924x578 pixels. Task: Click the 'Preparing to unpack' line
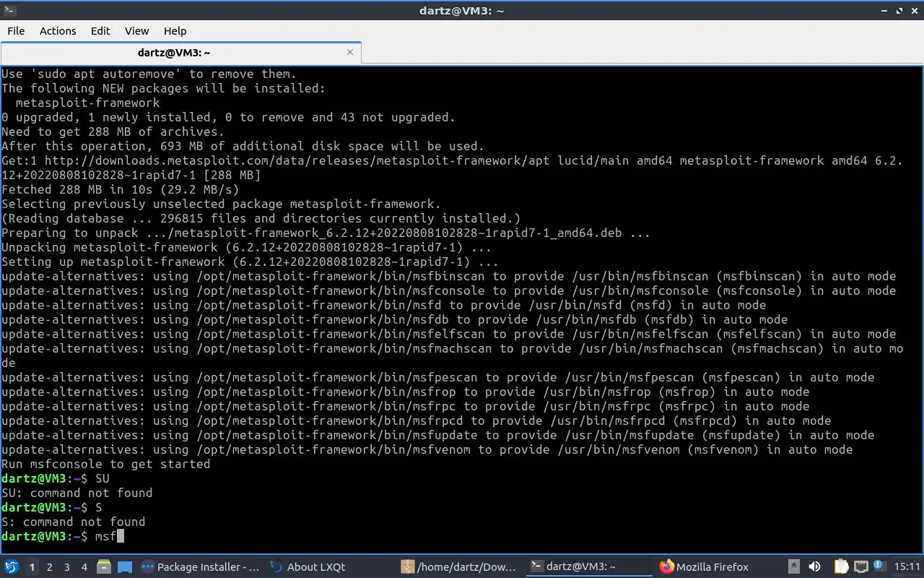326,233
